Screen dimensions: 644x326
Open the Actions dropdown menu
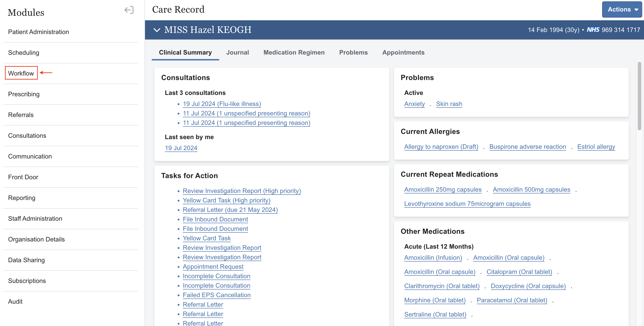point(622,9)
